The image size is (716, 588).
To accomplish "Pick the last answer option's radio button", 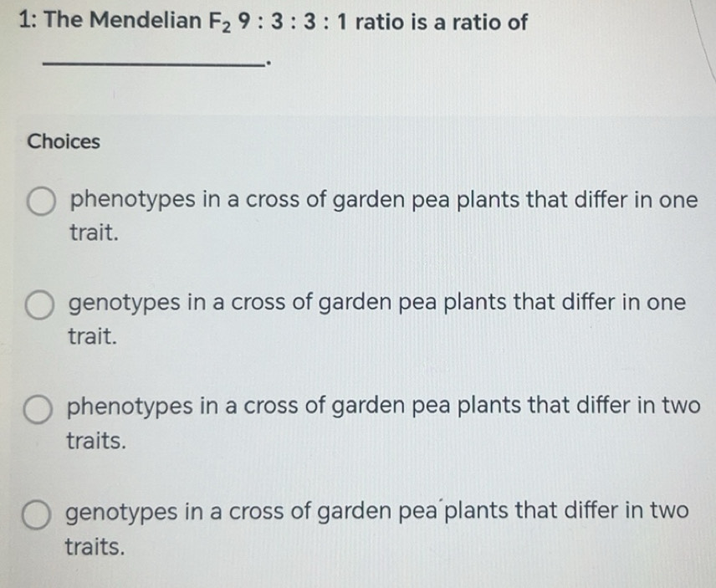I will (38, 514).
